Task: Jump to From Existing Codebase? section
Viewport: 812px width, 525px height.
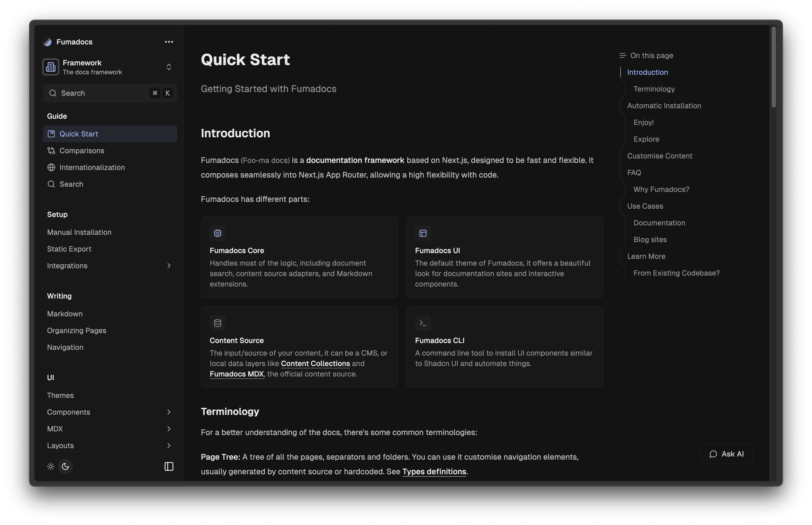Action: [x=676, y=272]
